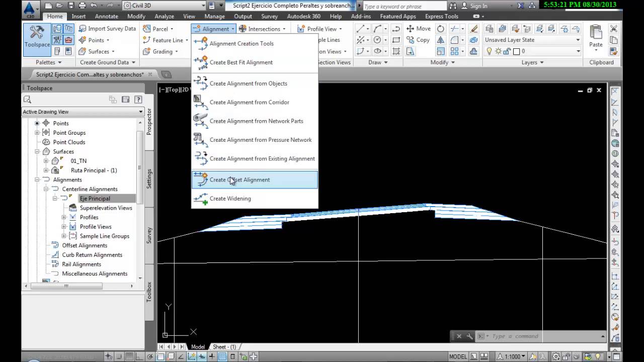Collapse the Surfaces tree node
Viewport: 644px width, 362px height.
pos(37,151)
